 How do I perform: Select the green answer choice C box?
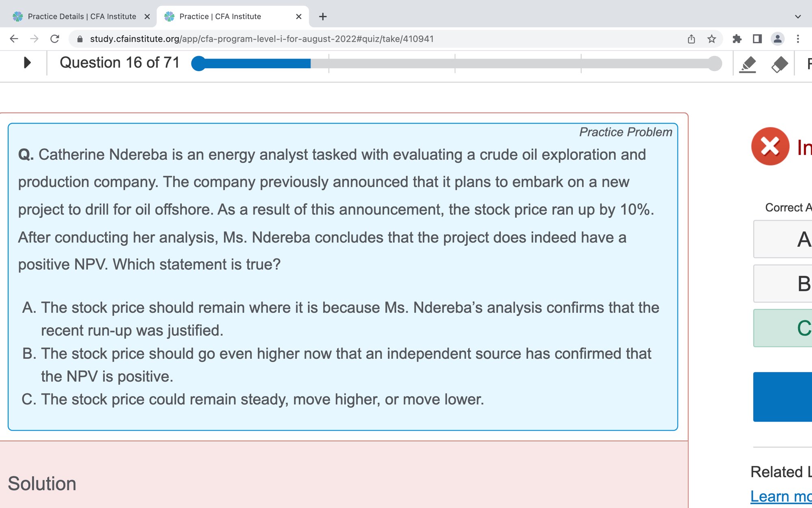pos(784,328)
